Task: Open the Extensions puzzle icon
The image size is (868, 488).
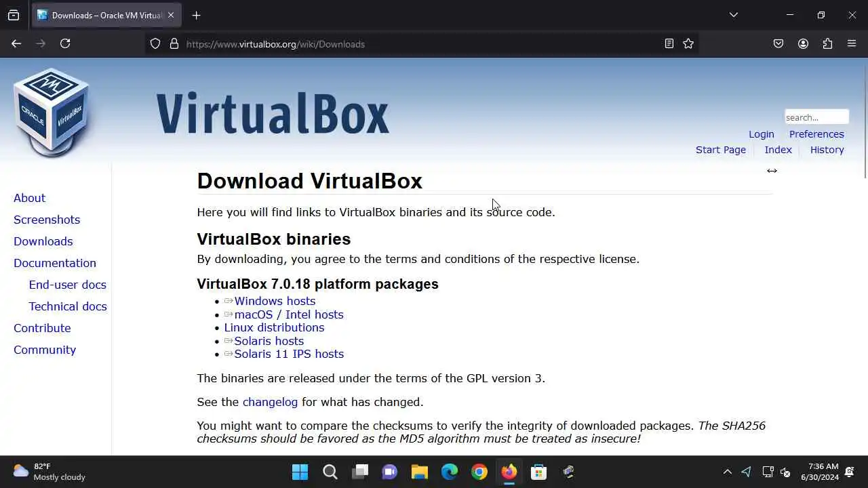Action: (827, 43)
